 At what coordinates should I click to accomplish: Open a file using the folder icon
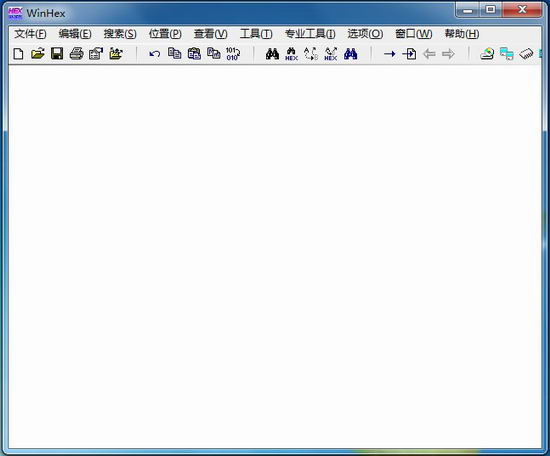point(38,54)
